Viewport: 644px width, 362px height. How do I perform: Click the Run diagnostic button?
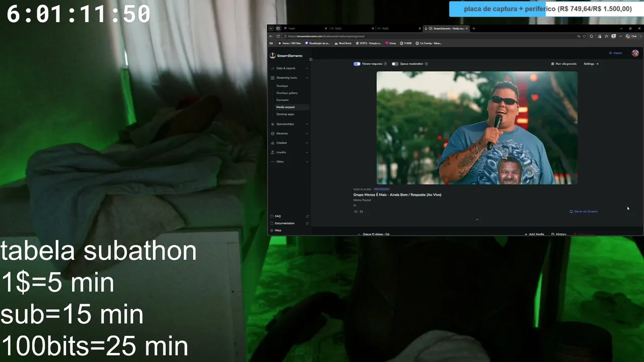click(x=564, y=64)
